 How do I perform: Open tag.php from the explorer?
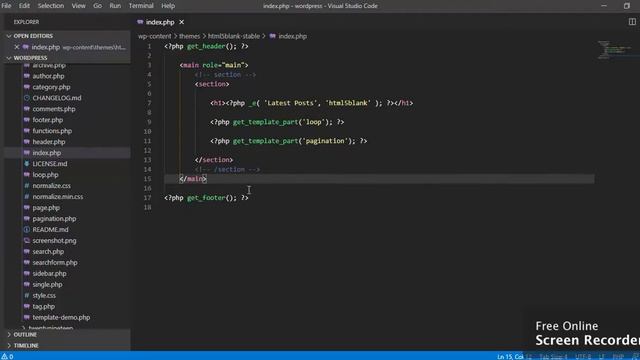point(44,306)
